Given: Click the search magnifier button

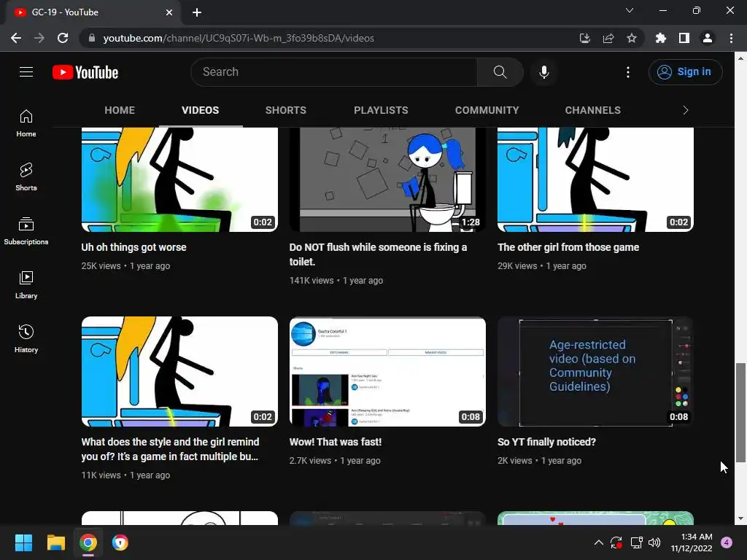Looking at the screenshot, I should click(500, 72).
